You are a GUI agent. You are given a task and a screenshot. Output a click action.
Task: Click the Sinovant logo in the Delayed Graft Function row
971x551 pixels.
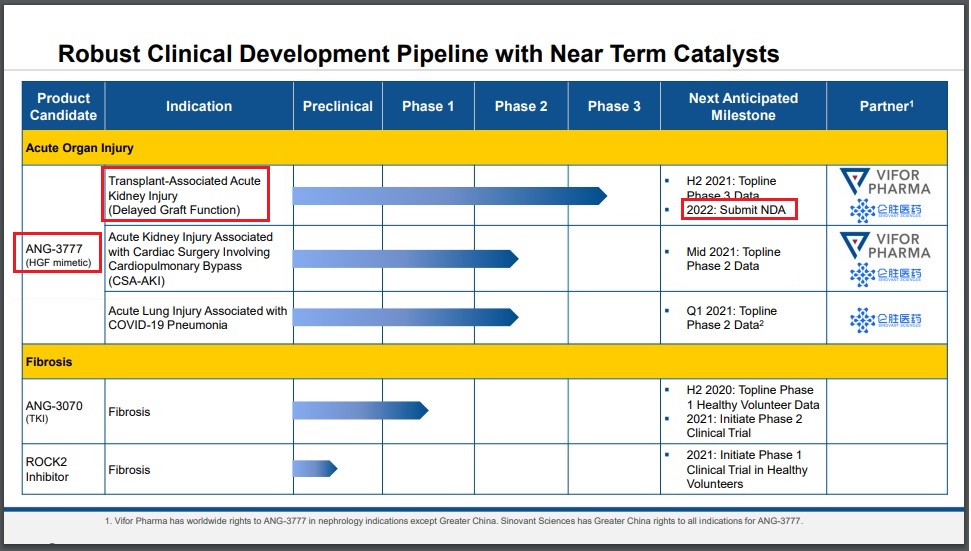pyautogui.click(x=885, y=210)
